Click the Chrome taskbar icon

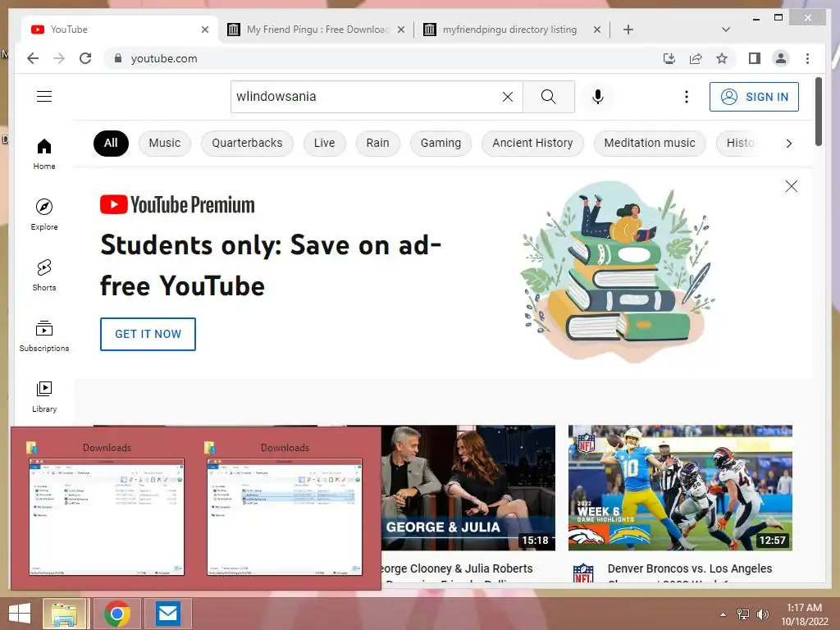117,614
